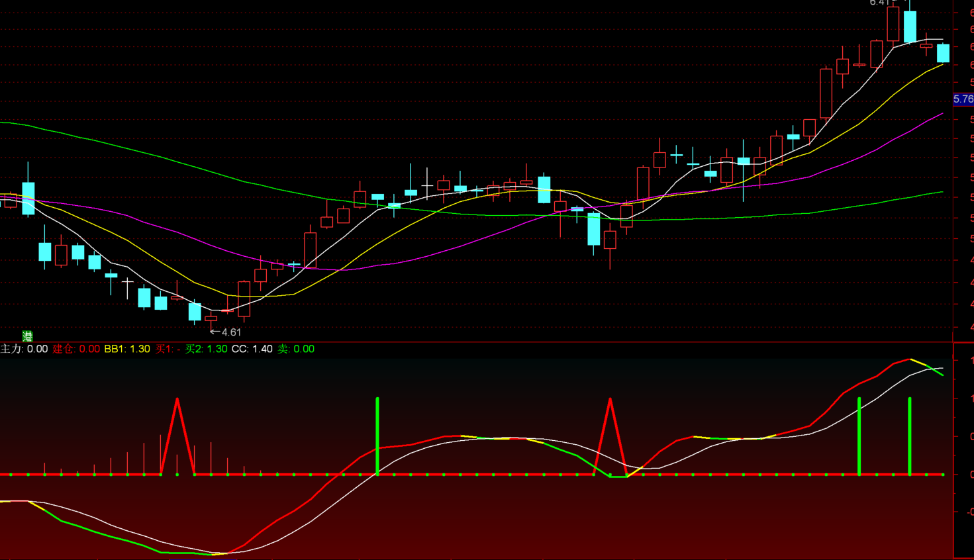Click the 6.41 highest price annotation
This screenshot has width=974, height=560.
click(x=880, y=3)
